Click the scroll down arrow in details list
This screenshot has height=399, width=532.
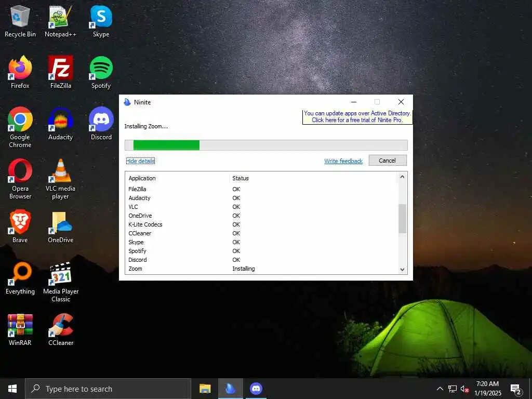coord(402,270)
